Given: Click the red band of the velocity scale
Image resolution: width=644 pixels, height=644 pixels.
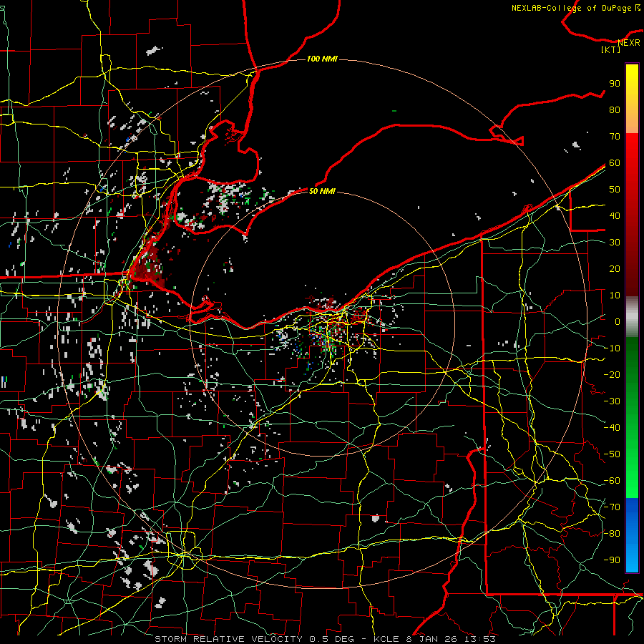Looking at the screenshot, I should point(632,215).
